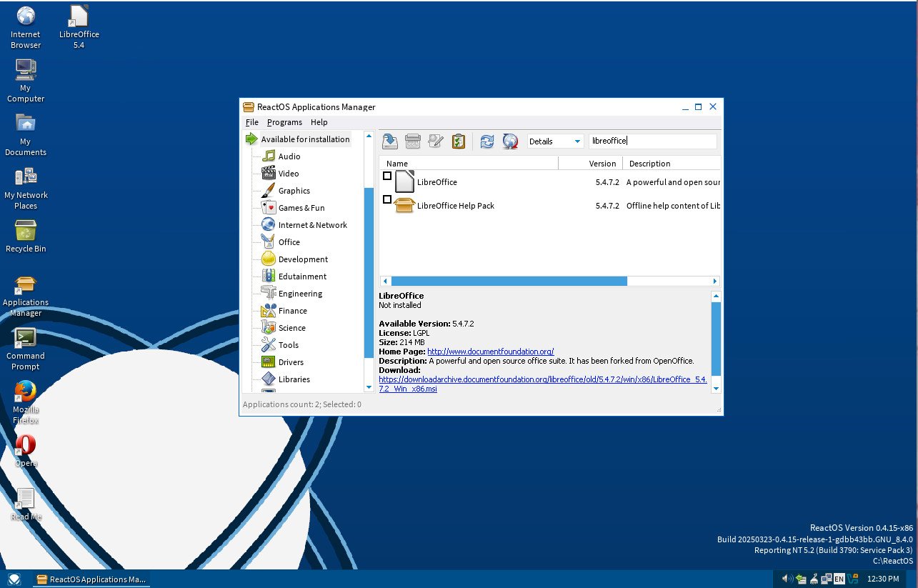Screen dimensions: 918x588
Task: Select the Video category
Action: [280, 174]
